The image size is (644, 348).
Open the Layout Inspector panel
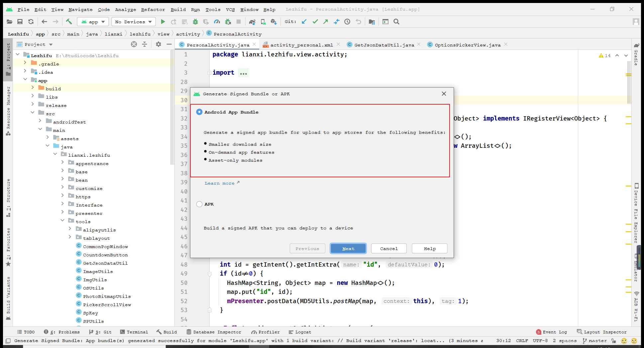click(x=602, y=332)
